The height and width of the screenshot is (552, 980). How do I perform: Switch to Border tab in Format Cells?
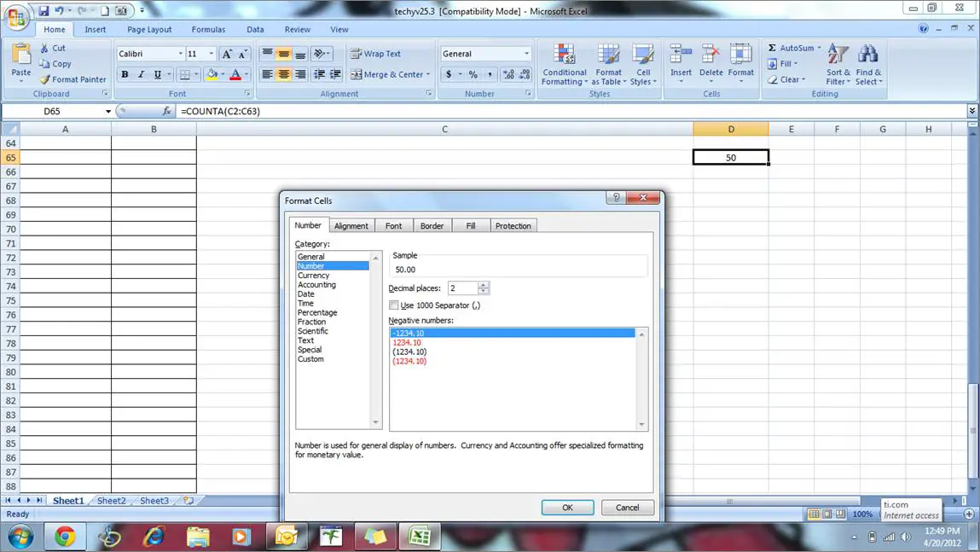click(432, 226)
